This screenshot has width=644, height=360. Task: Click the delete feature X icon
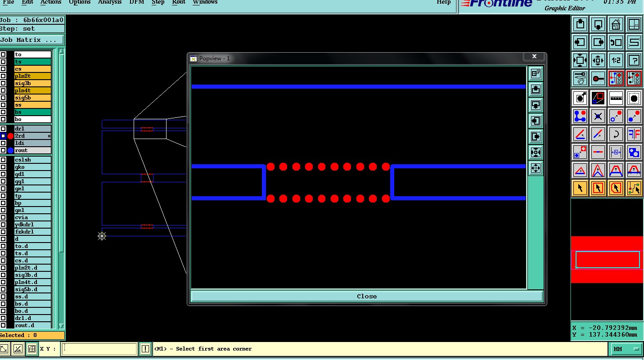tap(598, 116)
